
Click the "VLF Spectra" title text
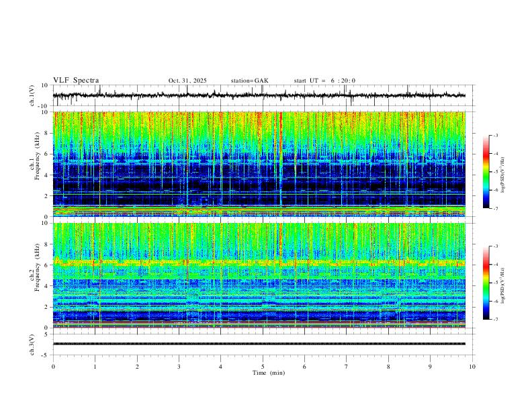76,81
